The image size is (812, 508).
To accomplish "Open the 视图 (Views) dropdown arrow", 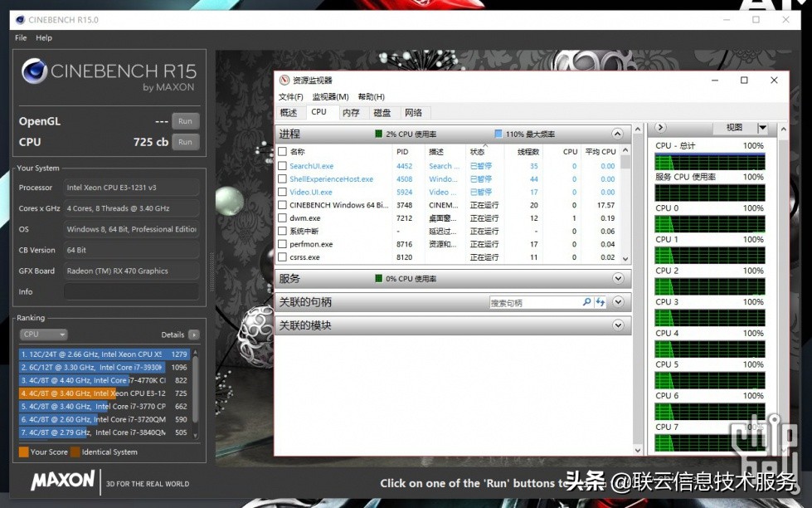I will coord(762,128).
